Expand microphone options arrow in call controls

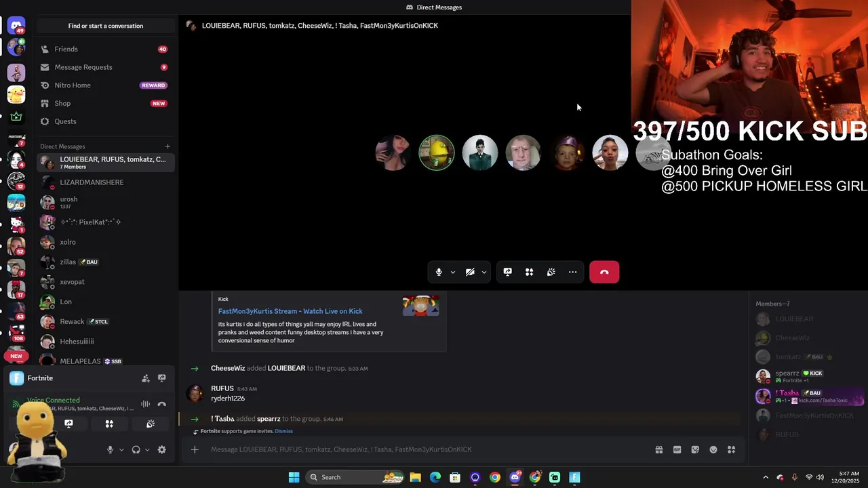click(452, 272)
